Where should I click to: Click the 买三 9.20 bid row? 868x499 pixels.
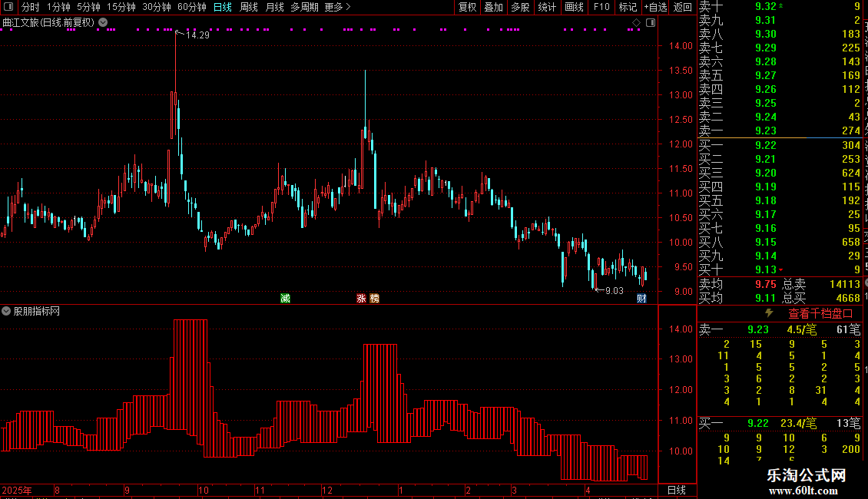[x=780, y=173]
